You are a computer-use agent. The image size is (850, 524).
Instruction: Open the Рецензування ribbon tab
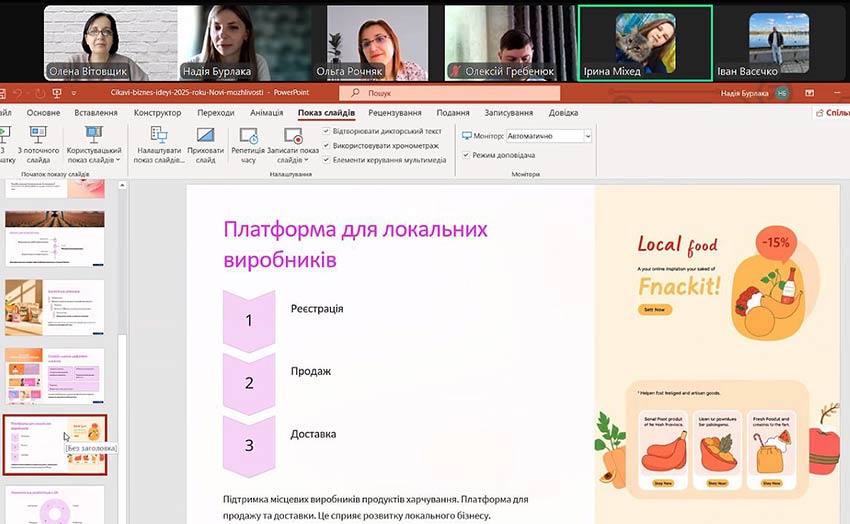[x=394, y=113]
